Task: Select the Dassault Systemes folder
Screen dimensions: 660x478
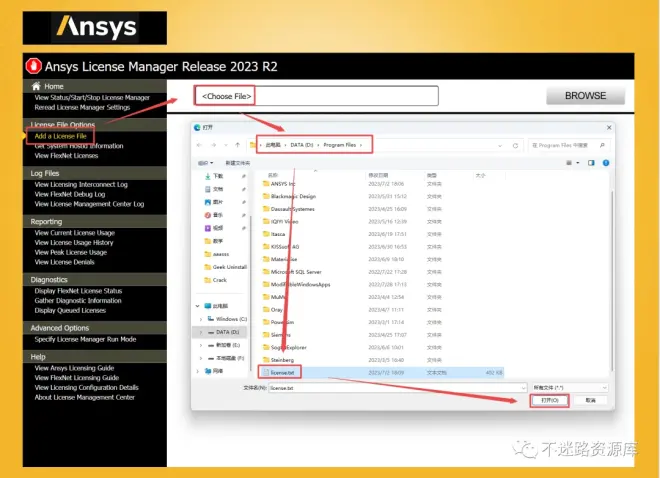Action: click(x=288, y=209)
